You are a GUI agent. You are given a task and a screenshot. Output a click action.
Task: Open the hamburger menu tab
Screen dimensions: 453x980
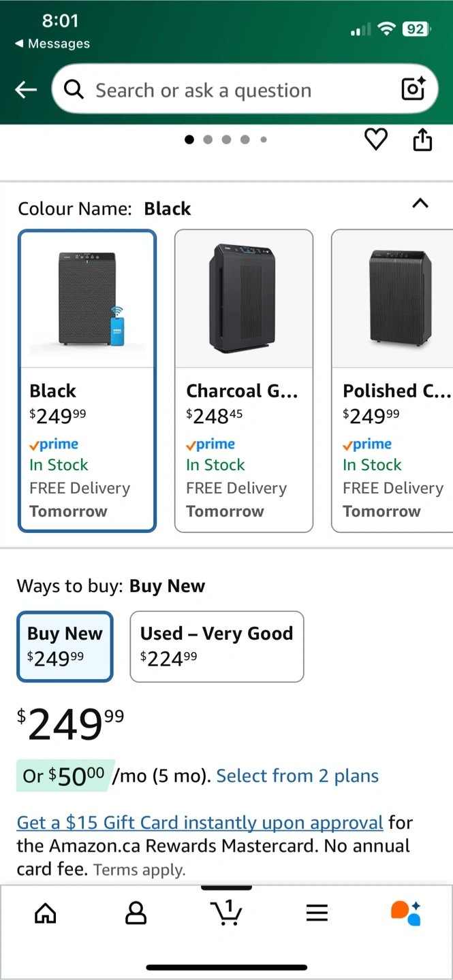coord(317,913)
